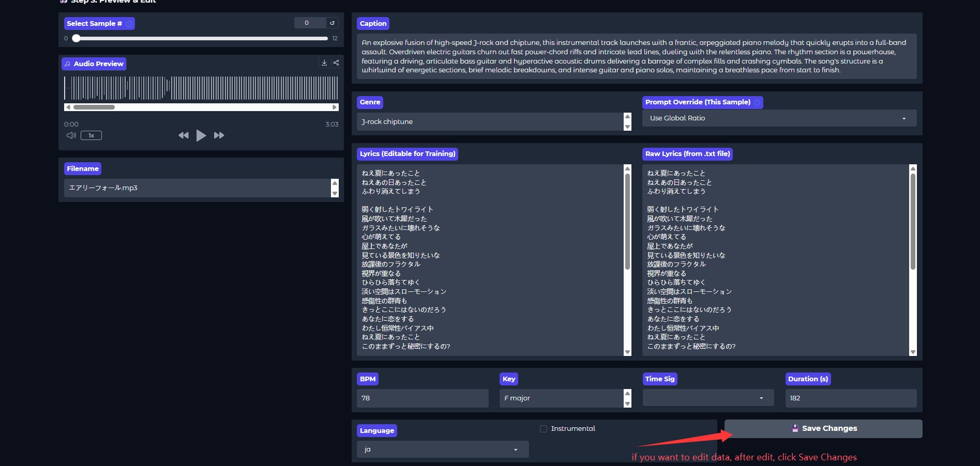
Task: Edit the Filename text field
Action: point(197,188)
